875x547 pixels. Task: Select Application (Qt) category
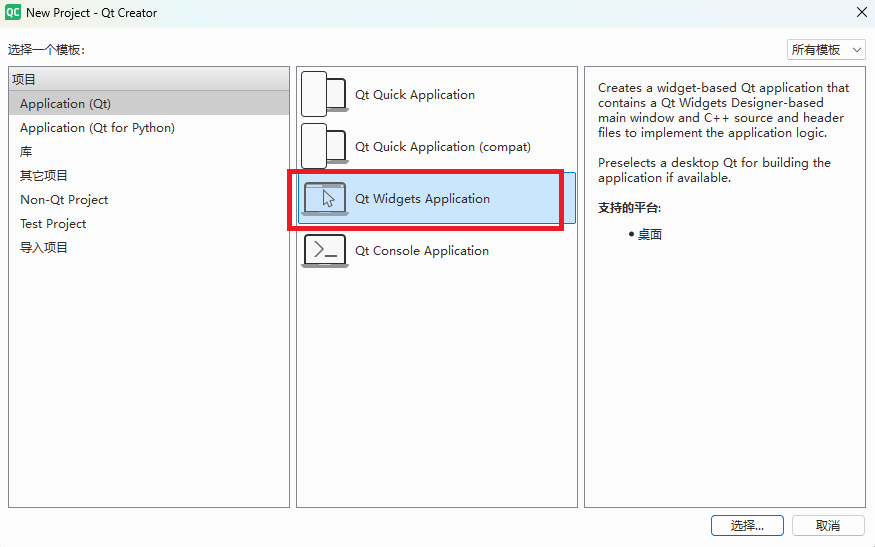149,103
